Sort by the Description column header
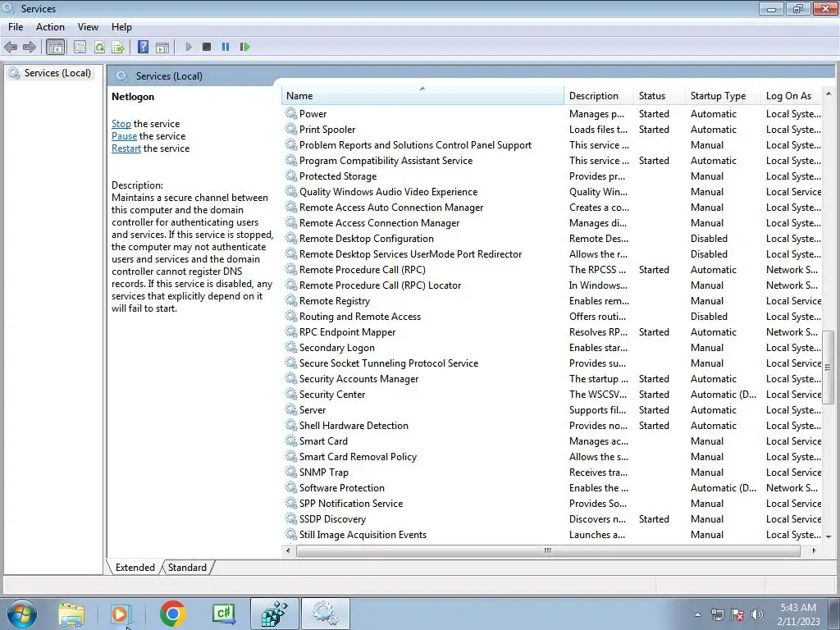Screen dimensions: 840x630 [598, 95]
